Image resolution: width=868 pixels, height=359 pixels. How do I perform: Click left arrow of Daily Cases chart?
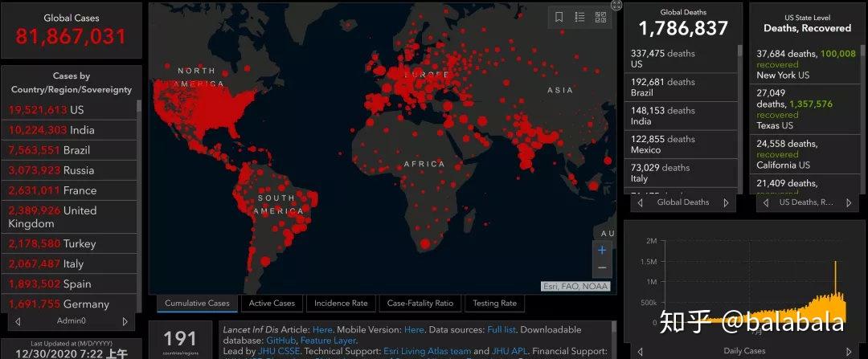641,351
